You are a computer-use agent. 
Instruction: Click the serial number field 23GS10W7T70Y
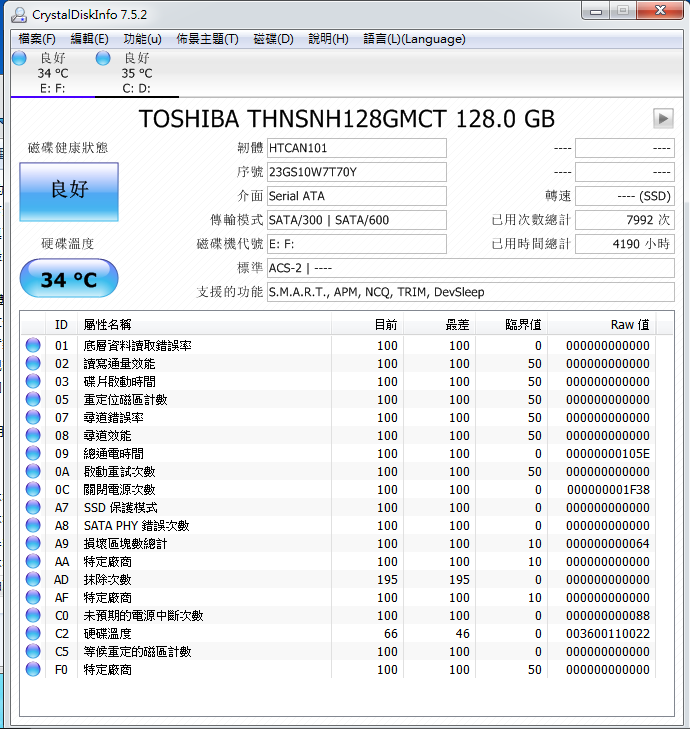coord(357,172)
